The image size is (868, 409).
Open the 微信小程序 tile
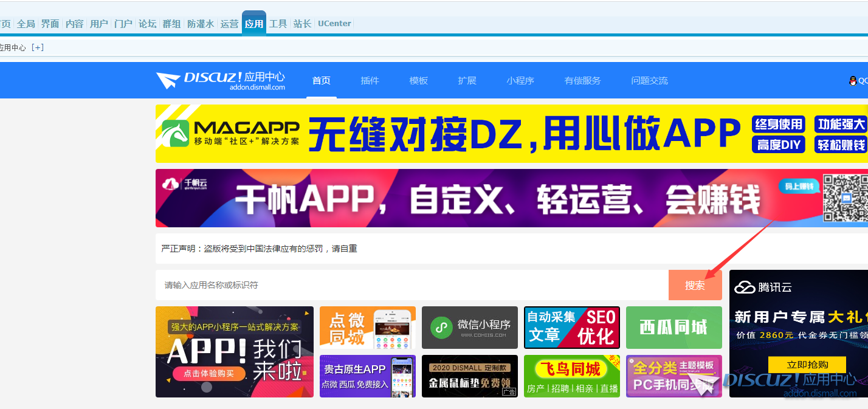tap(470, 328)
